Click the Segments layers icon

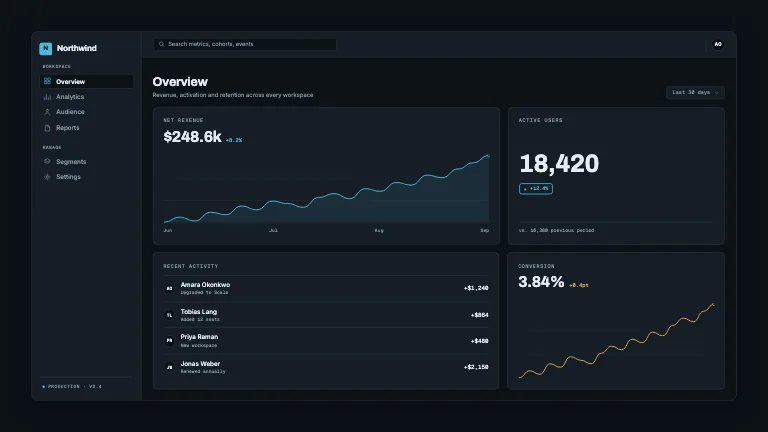(x=47, y=161)
